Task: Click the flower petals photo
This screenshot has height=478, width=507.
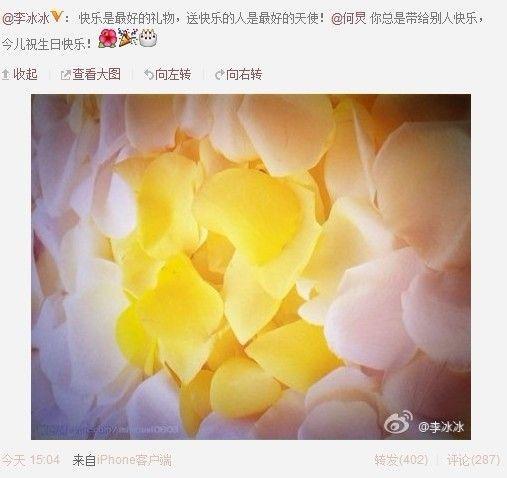Action: tap(251, 267)
